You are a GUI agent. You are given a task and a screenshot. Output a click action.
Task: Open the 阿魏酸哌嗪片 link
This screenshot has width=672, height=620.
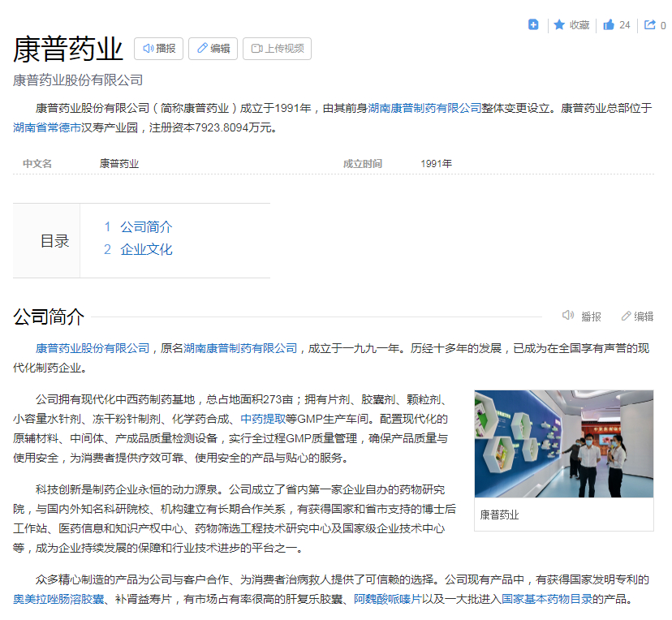(387, 599)
